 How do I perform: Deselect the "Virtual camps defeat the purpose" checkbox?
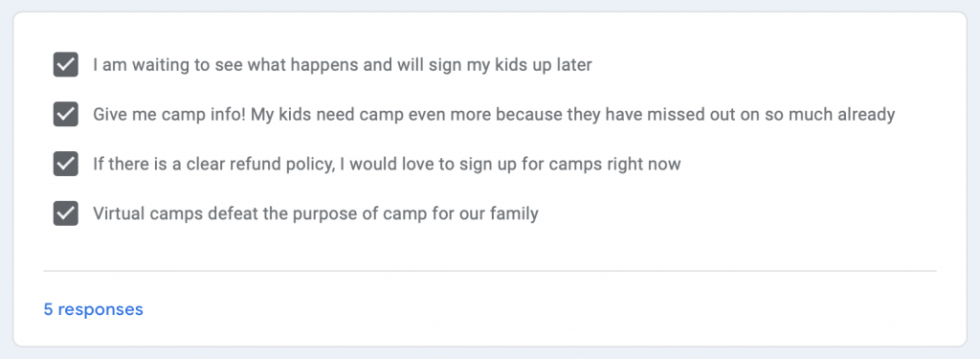tap(66, 213)
